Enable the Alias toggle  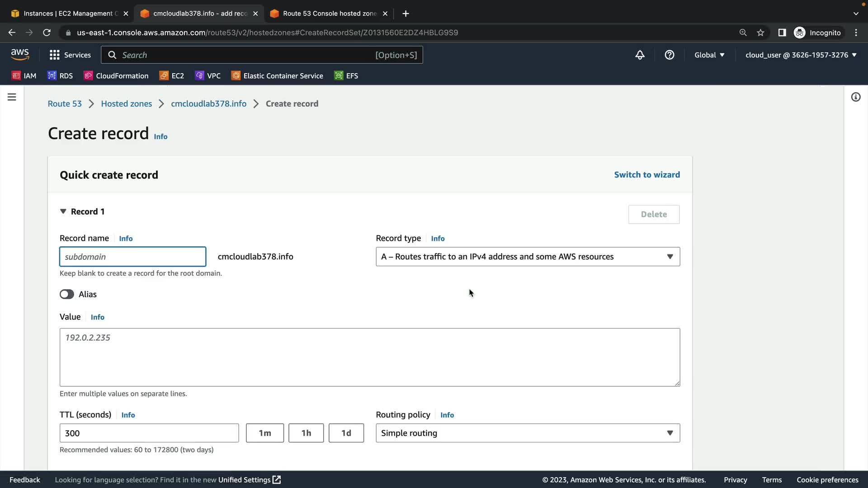pyautogui.click(x=67, y=294)
